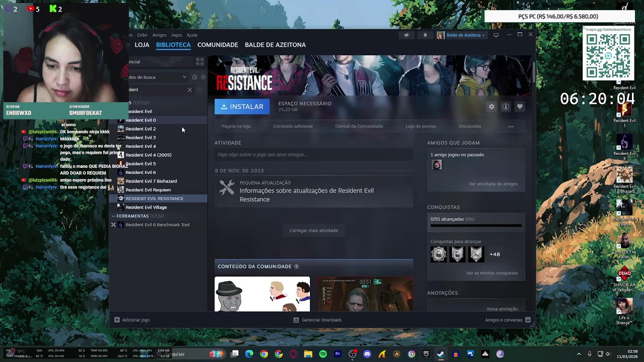This screenshot has width=644, height=362.
Task: Focus the activity post input field
Action: click(x=314, y=155)
